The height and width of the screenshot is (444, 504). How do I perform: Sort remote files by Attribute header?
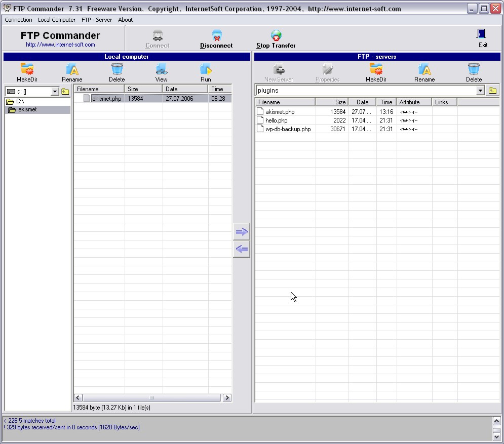[x=414, y=102]
